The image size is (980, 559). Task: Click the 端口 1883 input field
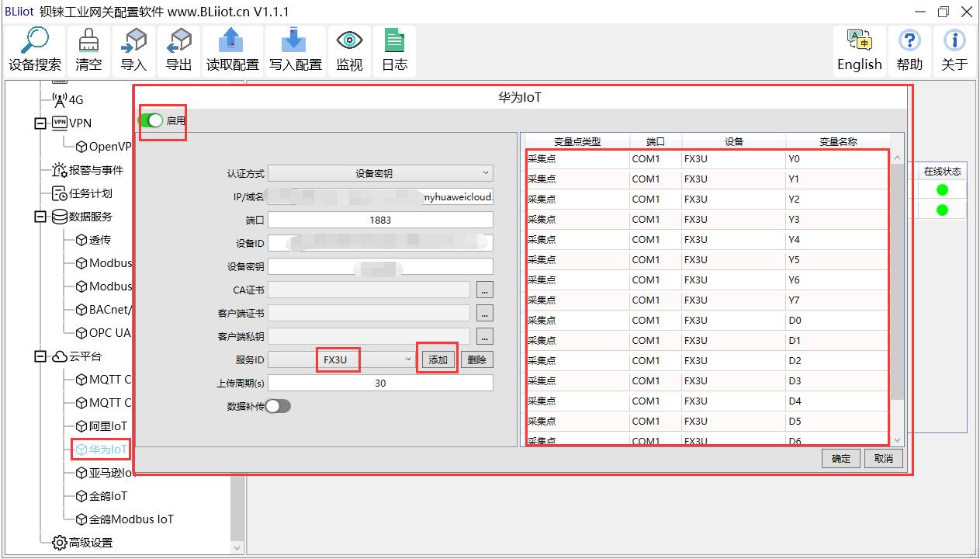point(380,220)
